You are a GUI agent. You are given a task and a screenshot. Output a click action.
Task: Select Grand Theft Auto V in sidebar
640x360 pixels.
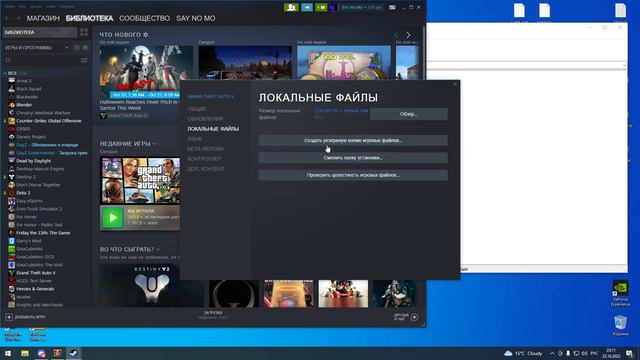pos(36,273)
